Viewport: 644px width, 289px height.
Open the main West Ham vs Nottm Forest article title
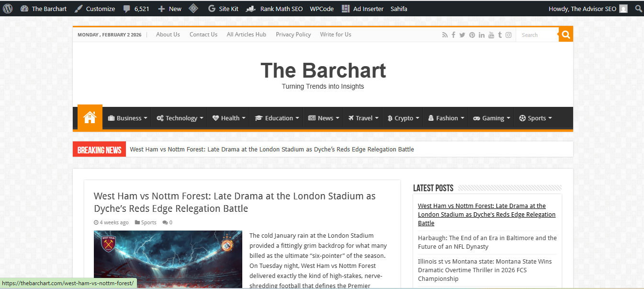click(235, 202)
